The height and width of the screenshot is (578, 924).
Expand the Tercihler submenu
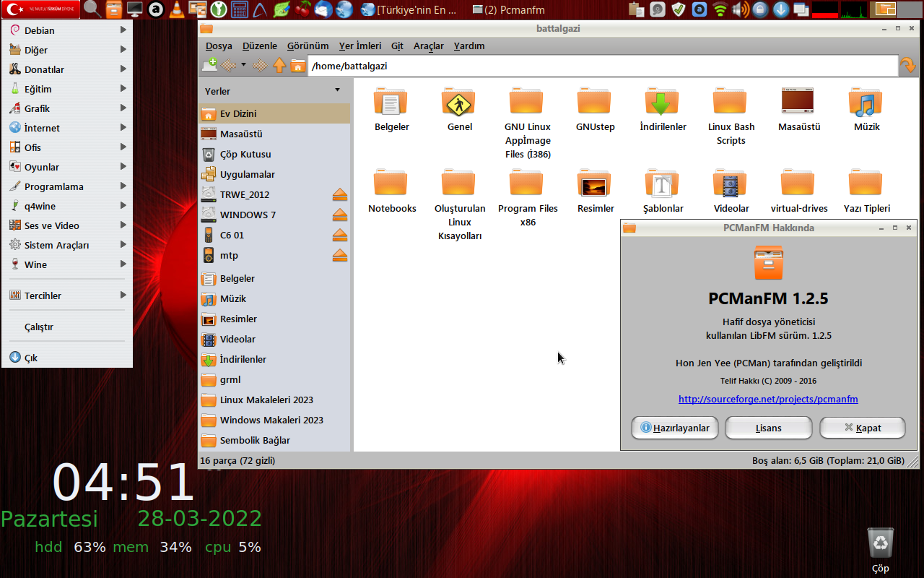[67, 296]
